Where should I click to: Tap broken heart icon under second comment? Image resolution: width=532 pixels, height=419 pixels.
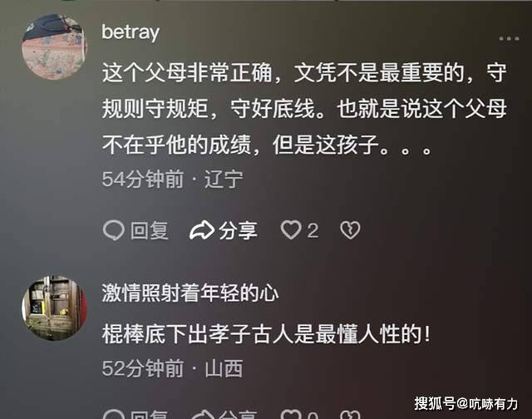[350, 415]
